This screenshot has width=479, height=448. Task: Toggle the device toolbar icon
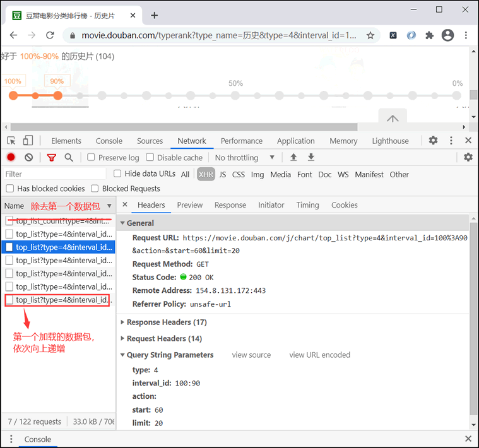pos(28,141)
